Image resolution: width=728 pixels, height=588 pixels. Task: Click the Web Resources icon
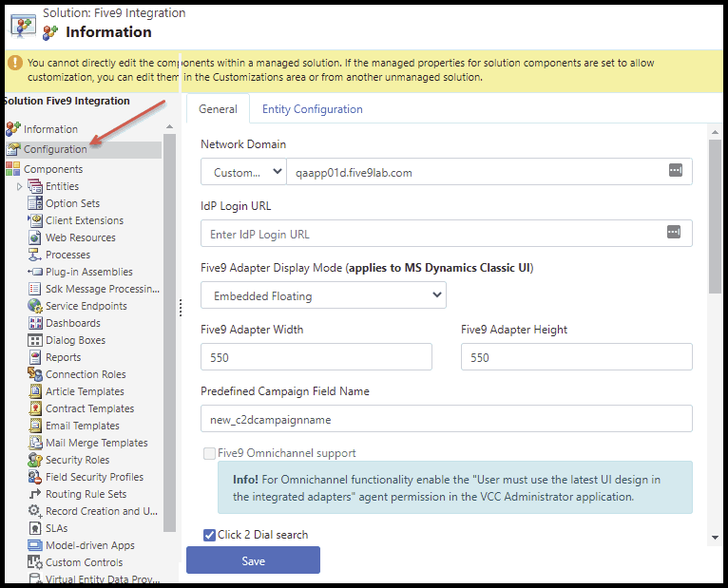35,237
